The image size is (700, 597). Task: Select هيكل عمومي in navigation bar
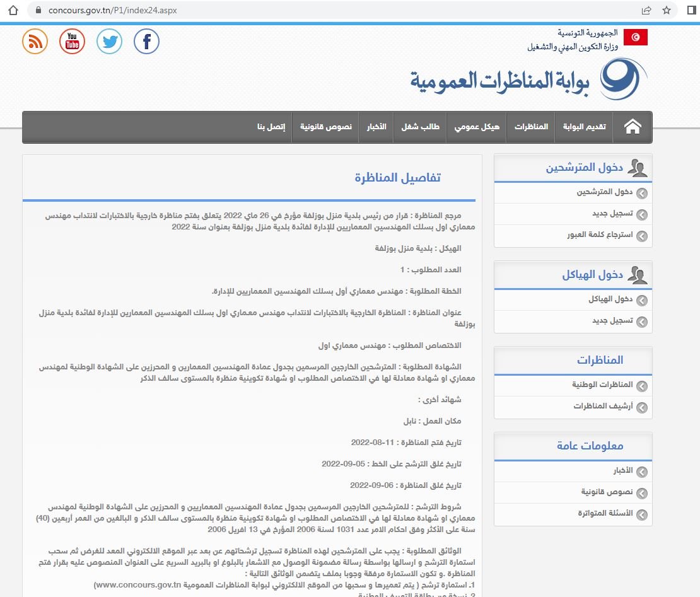coord(477,127)
